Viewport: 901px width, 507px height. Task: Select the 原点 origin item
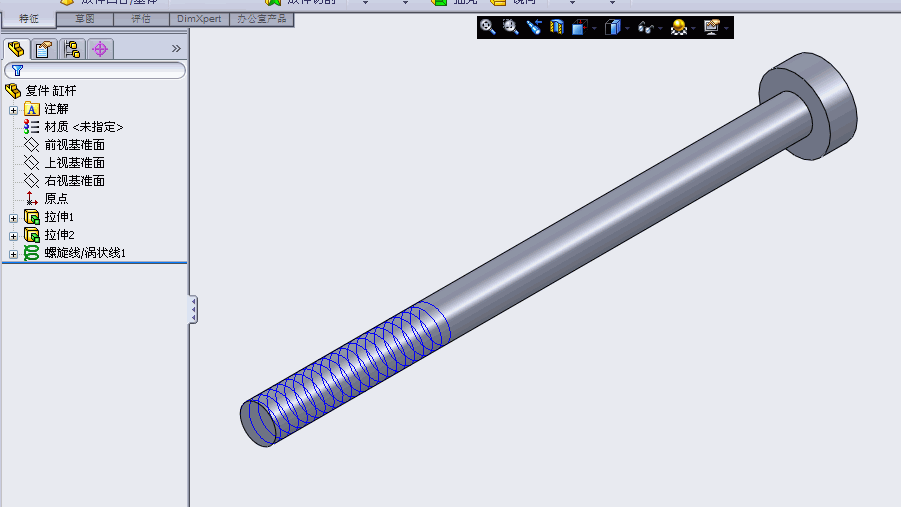click(x=56, y=199)
